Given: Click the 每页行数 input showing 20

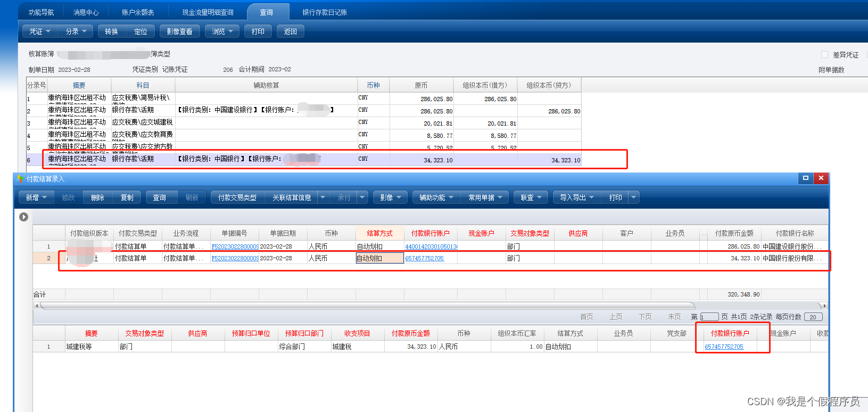Looking at the screenshot, I should point(813,317).
